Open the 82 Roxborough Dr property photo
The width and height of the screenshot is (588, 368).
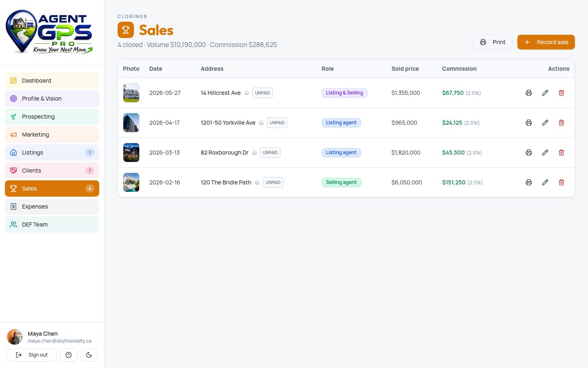(x=131, y=153)
